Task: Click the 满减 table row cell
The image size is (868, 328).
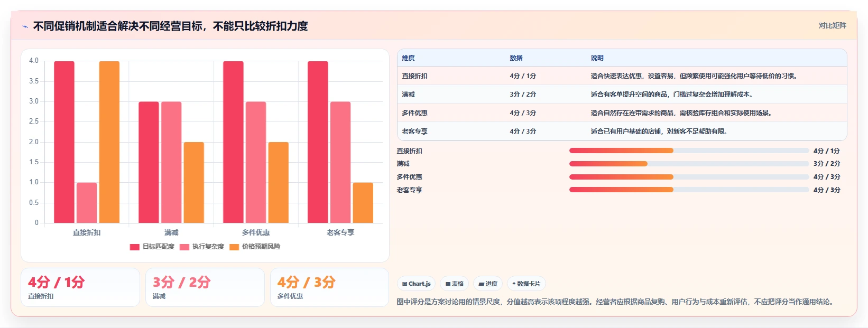Action: (408, 95)
